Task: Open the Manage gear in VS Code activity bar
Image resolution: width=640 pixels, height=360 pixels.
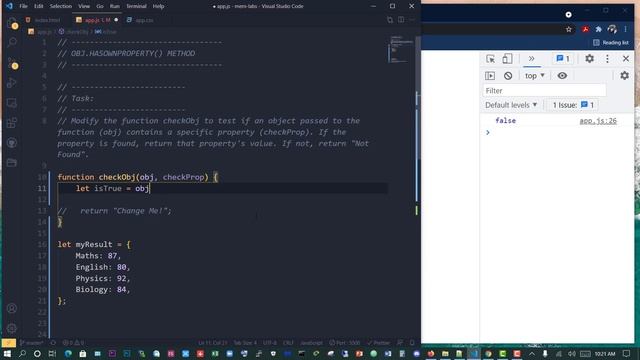Action: point(12,328)
